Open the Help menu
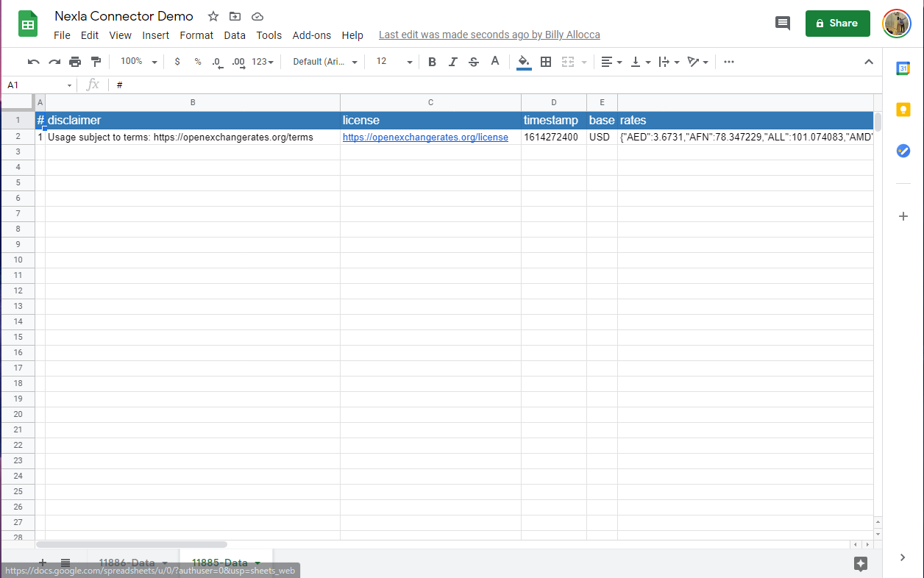This screenshot has height=578, width=924. point(352,35)
